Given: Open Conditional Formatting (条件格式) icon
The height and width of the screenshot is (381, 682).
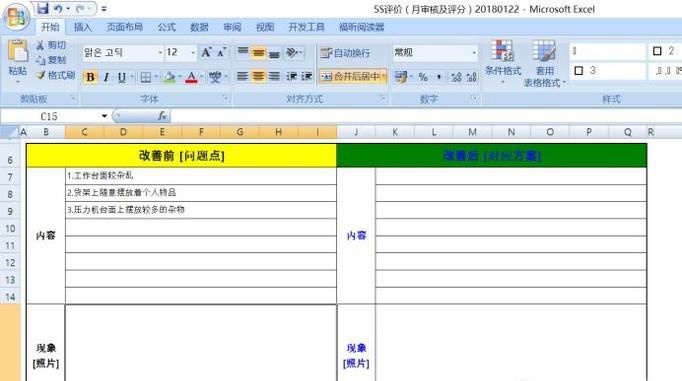Looking at the screenshot, I should click(503, 50).
